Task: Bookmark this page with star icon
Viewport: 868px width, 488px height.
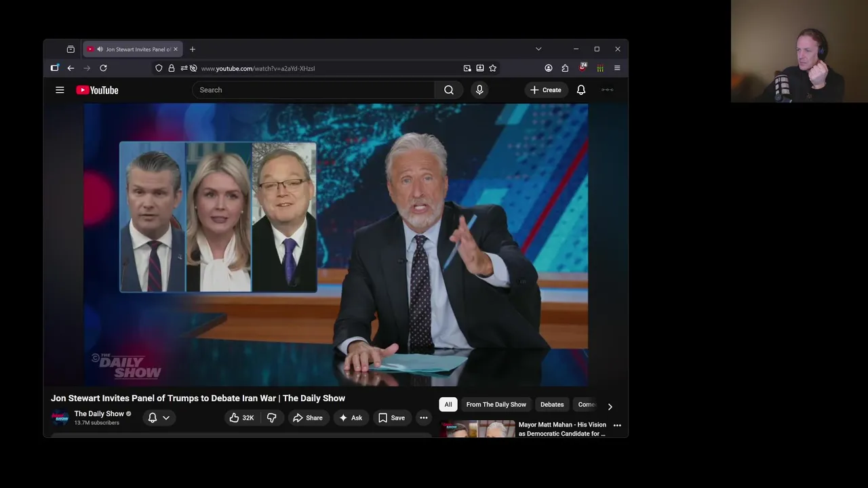Action: coord(493,68)
